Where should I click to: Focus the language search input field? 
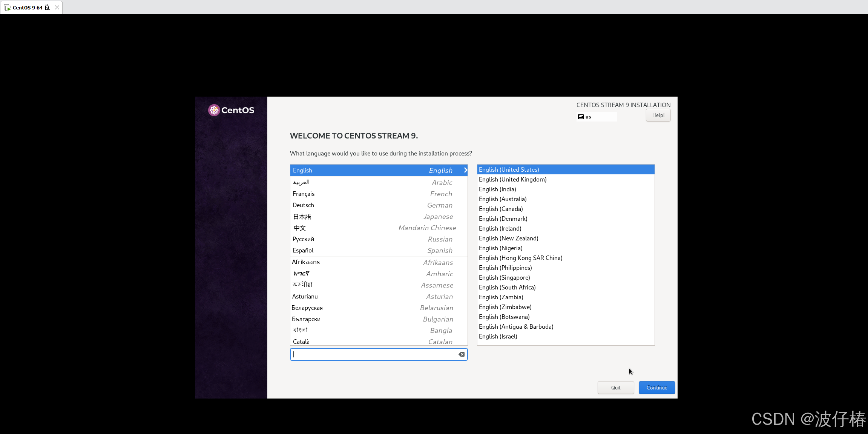pyautogui.click(x=373, y=354)
